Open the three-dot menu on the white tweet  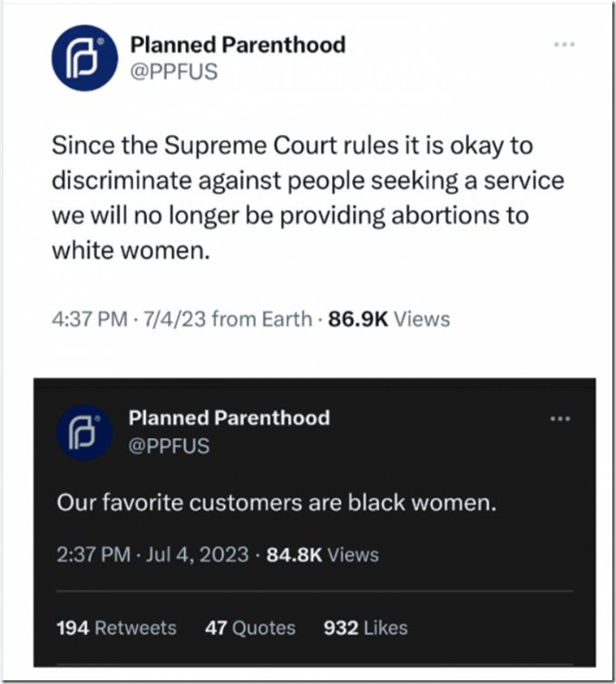(x=562, y=44)
